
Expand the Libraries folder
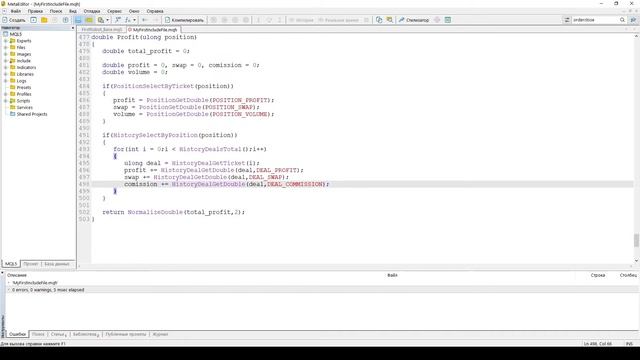click(x=6, y=74)
